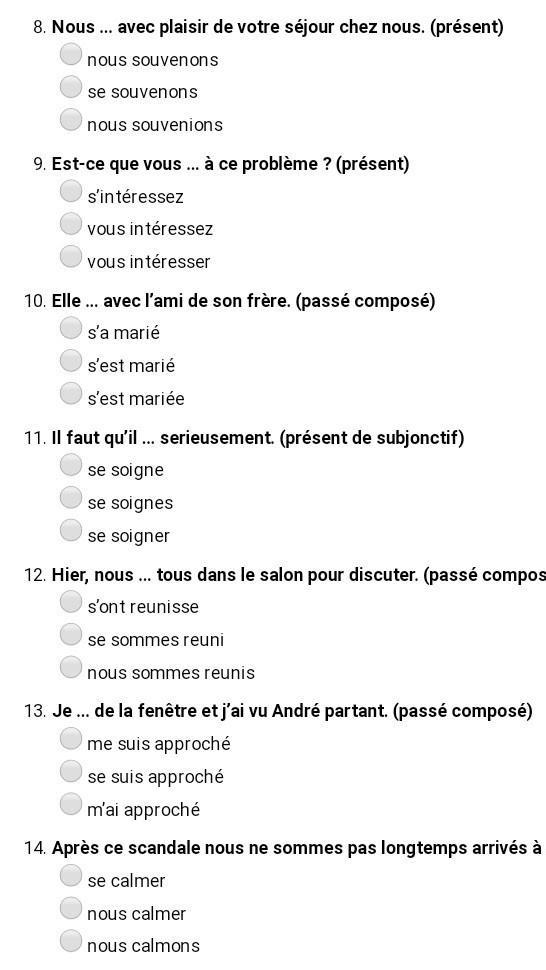Viewport: 546px width, 970px height.
Task: Select 'nous calmer' for question 14
Action: pos(71,908)
